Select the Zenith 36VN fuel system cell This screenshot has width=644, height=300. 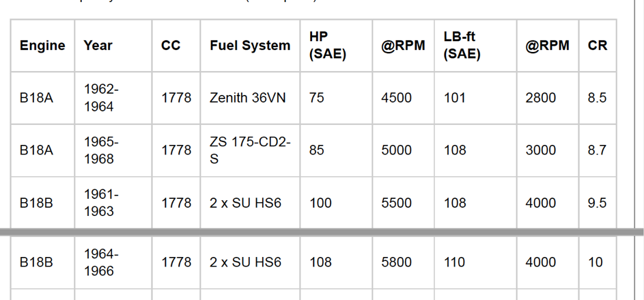pos(250,98)
